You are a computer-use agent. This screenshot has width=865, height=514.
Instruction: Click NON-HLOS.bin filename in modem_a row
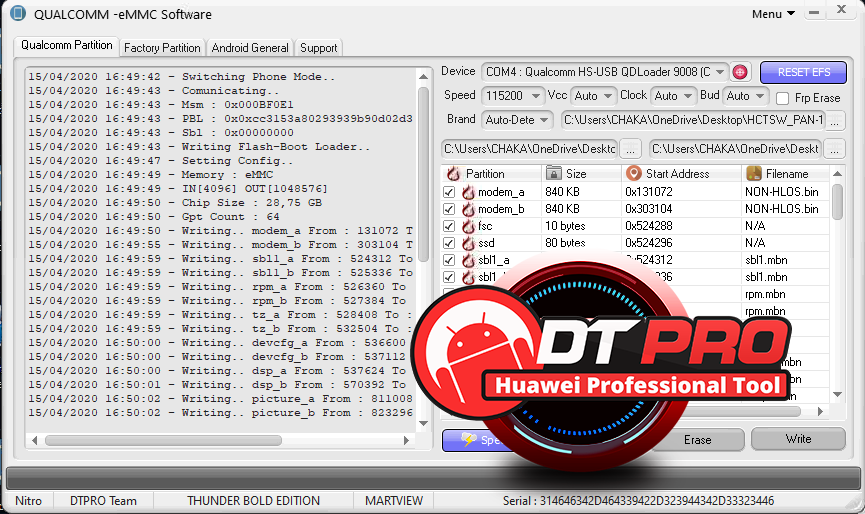pos(782,192)
